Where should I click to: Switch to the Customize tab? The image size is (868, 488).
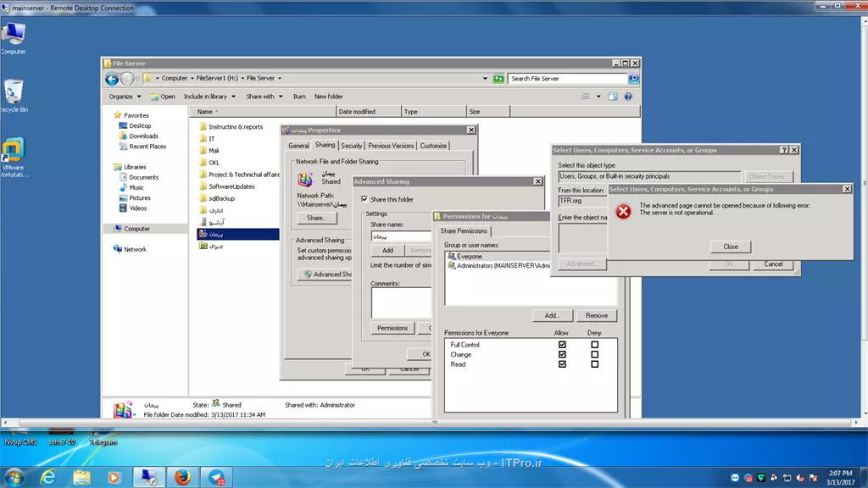pyautogui.click(x=433, y=146)
